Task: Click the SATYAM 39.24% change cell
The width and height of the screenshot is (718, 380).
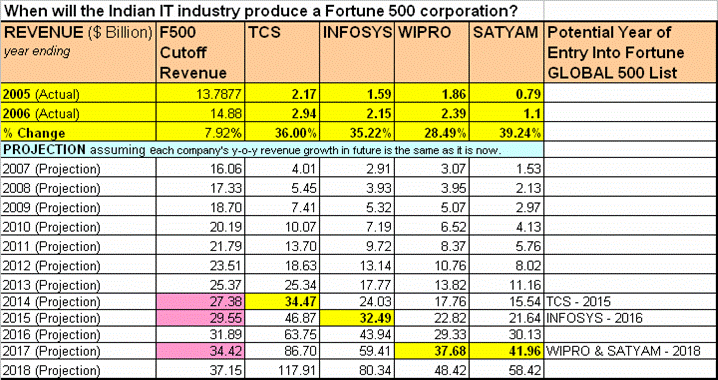Action: [506, 133]
